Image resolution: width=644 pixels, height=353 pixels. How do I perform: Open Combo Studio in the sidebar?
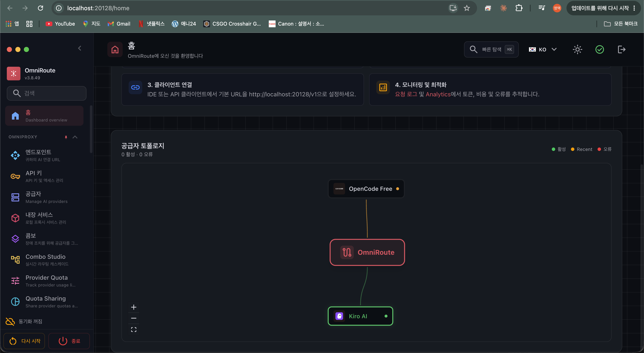click(x=44, y=260)
